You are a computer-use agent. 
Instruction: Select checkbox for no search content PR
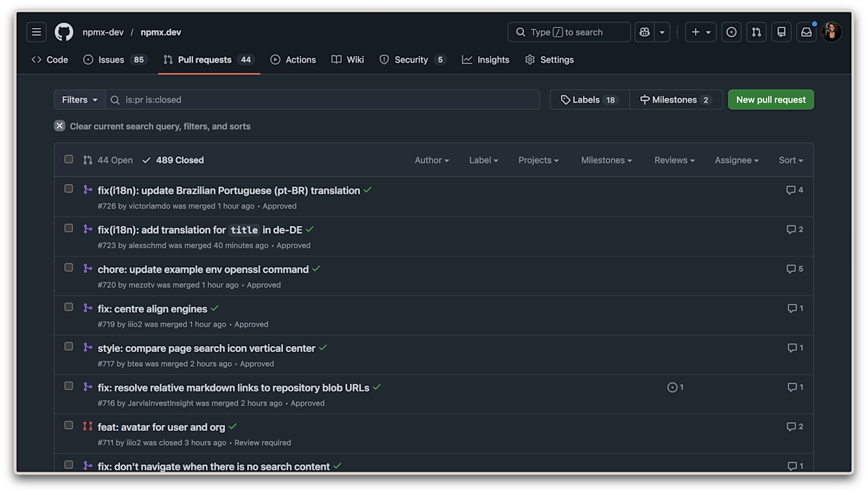(69, 464)
